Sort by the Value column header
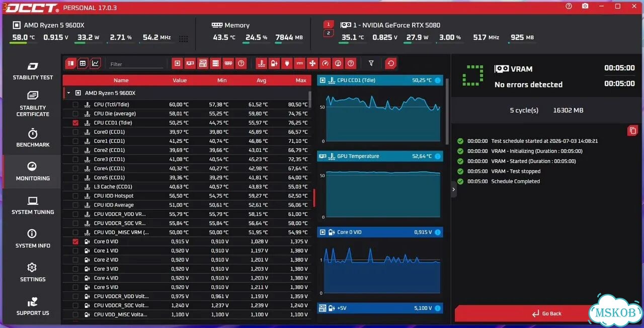 pyautogui.click(x=180, y=80)
